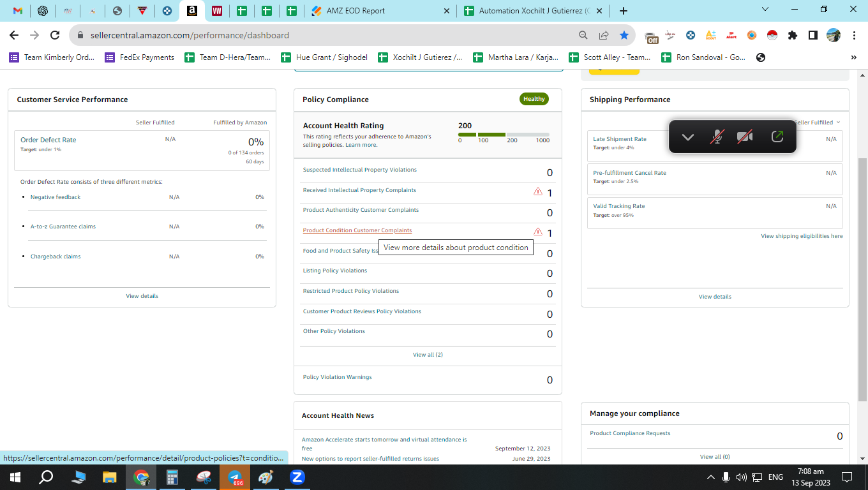Click the warning icon beside Intellectual Property Complaints
Screen dimensions: 868x490
point(538,191)
